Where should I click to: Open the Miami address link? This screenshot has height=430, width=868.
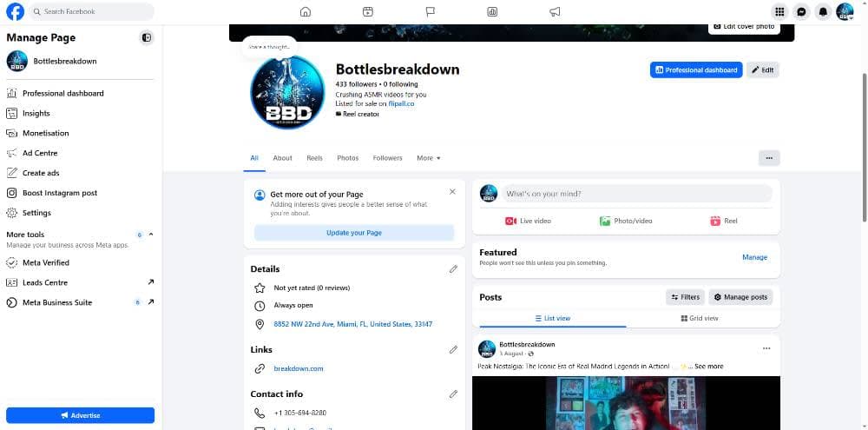(x=352, y=324)
